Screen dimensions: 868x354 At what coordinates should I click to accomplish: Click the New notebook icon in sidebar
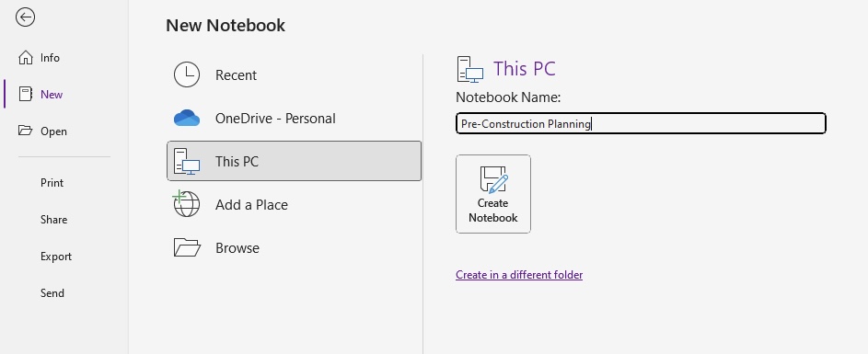26,94
